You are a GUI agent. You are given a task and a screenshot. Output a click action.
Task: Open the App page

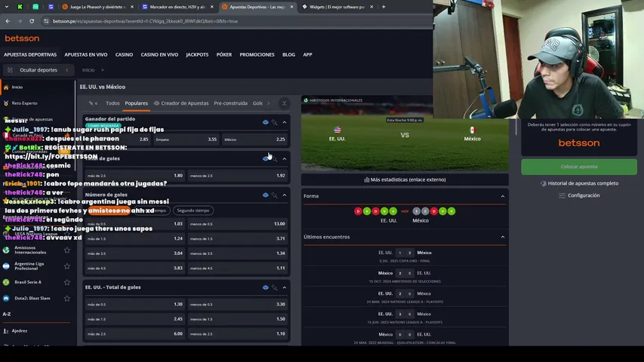(x=307, y=54)
